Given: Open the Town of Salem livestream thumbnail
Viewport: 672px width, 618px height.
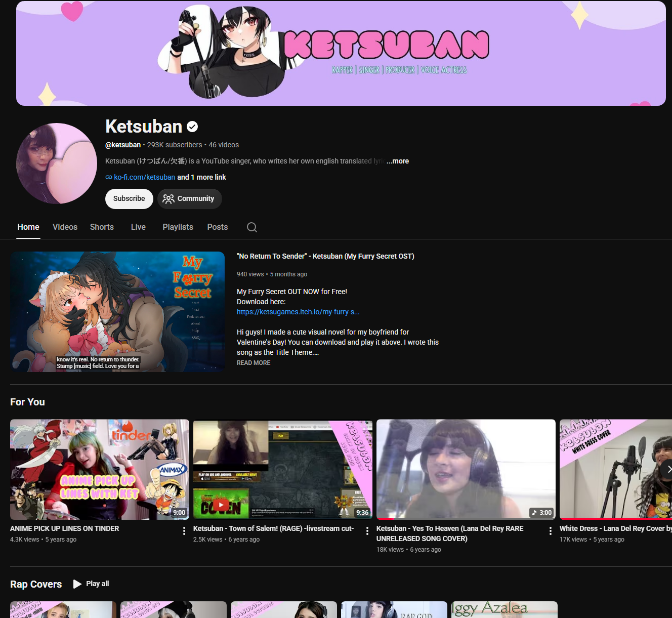Looking at the screenshot, I should tap(283, 469).
